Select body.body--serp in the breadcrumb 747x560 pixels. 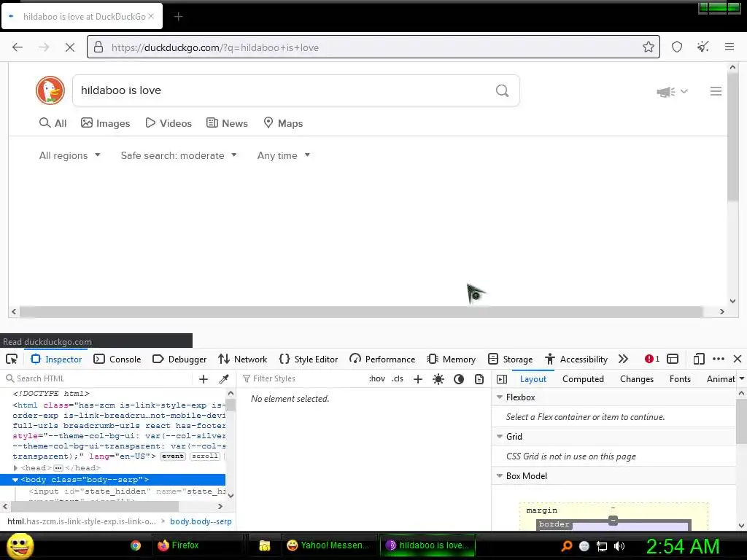[201, 521]
